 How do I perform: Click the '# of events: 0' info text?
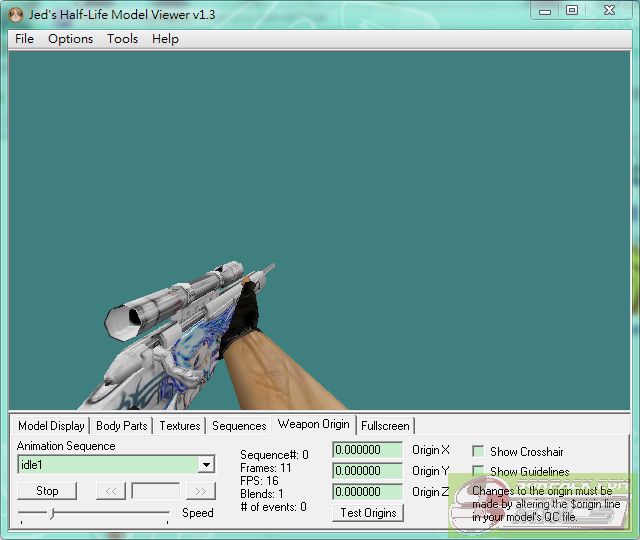pos(273,507)
